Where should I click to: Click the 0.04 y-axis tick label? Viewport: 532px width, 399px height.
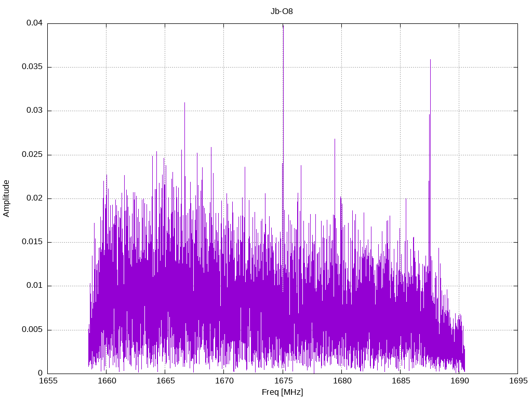point(34,23)
